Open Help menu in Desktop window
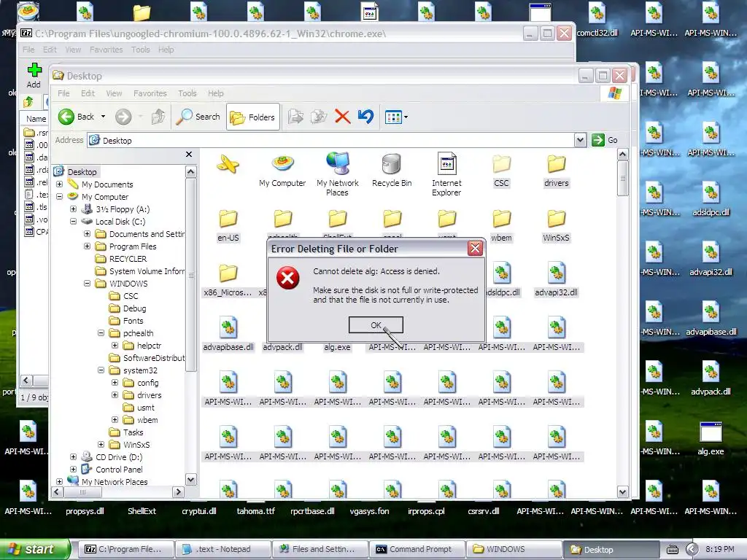 point(215,93)
